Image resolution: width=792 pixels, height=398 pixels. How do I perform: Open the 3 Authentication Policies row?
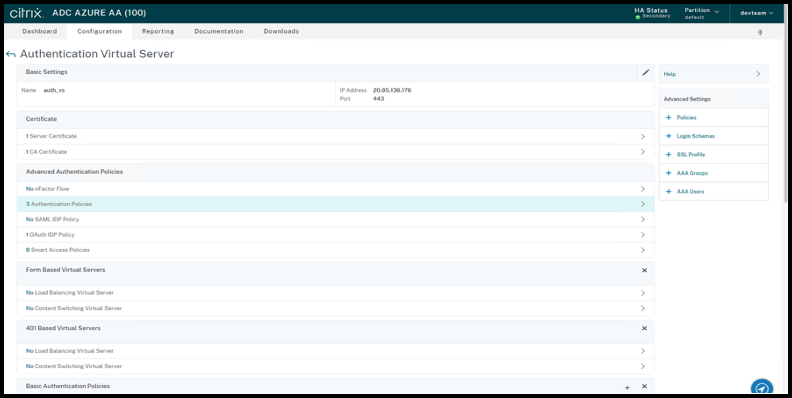click(x=335, y=204)
